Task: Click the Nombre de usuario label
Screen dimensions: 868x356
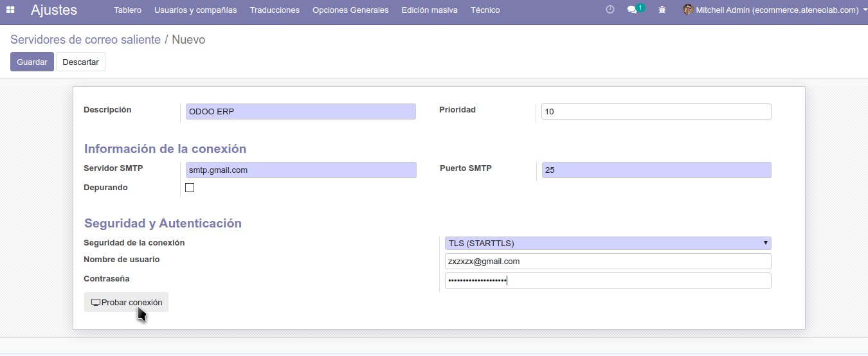Action: [x=122, y=260]
